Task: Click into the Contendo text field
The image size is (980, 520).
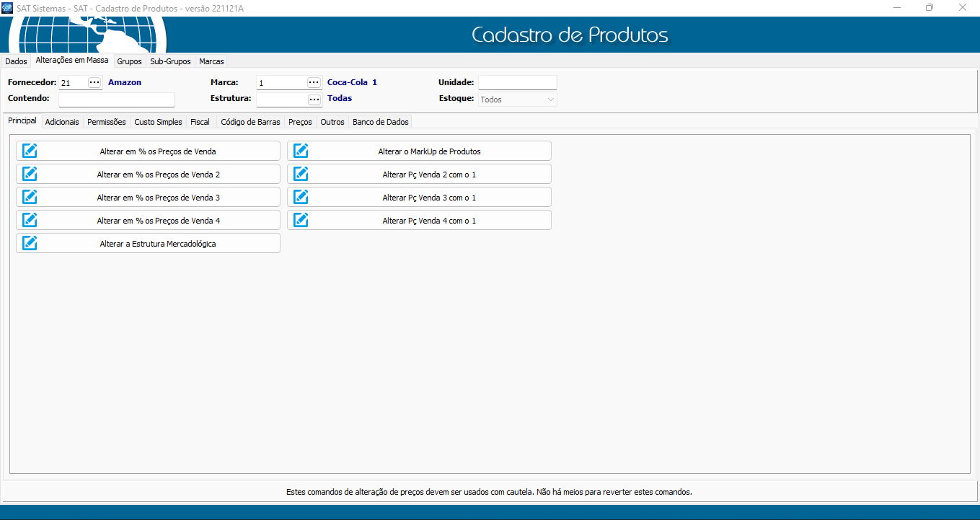Action: 117,100
